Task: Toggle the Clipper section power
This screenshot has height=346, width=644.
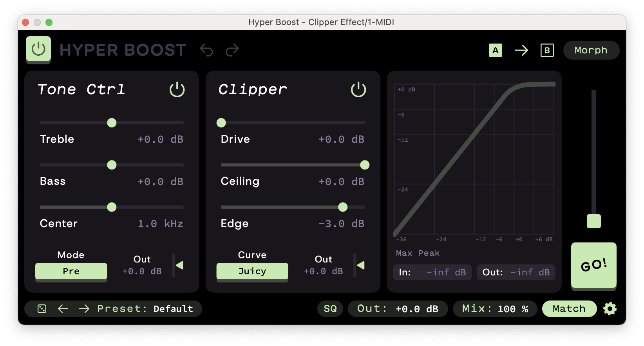Action: [358, 89]
